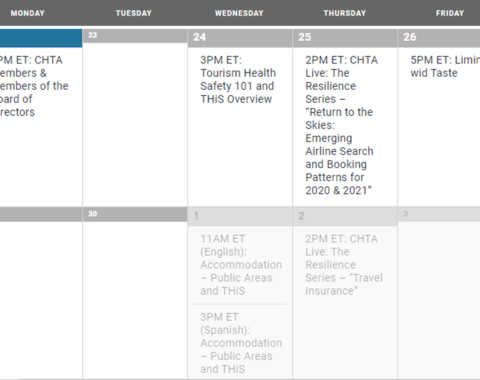Select day 25 date header

click(x=345, y=38)
